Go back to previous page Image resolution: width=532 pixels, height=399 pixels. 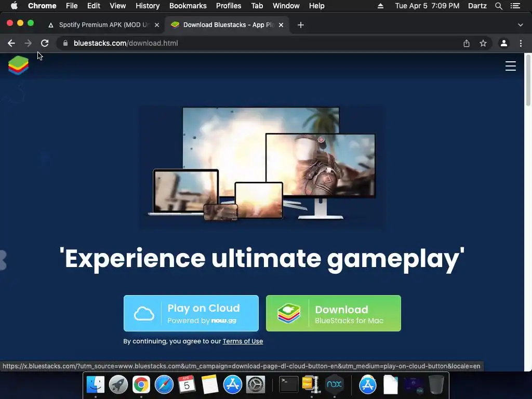pyautogui.click(x=11, y=43)
